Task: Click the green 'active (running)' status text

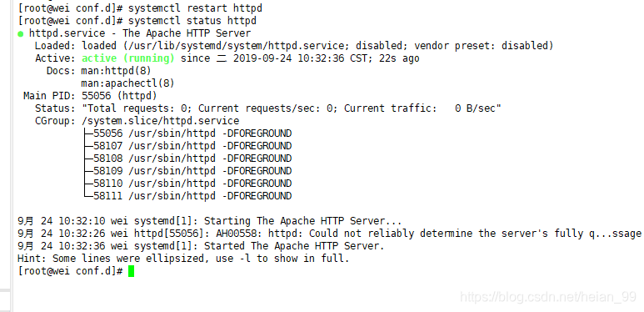Action: 128,58
